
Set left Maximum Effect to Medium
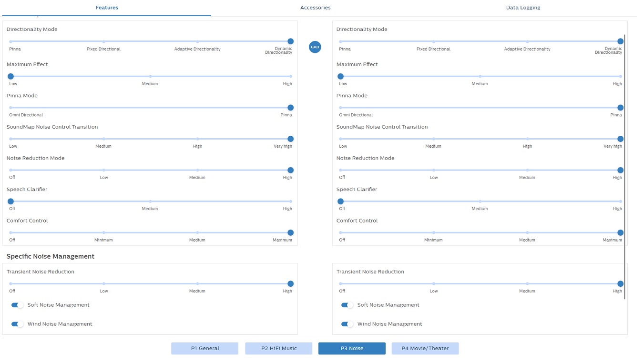coord(150,76)
